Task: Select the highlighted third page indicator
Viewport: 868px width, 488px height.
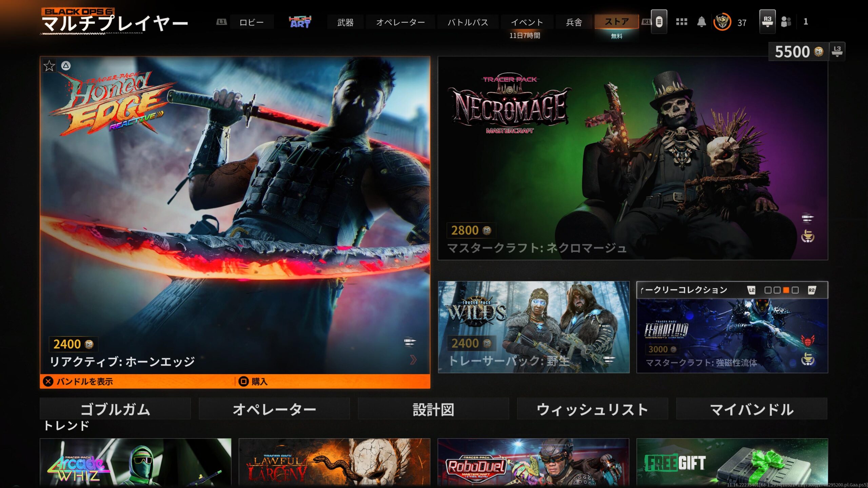Action: [786, 290]
